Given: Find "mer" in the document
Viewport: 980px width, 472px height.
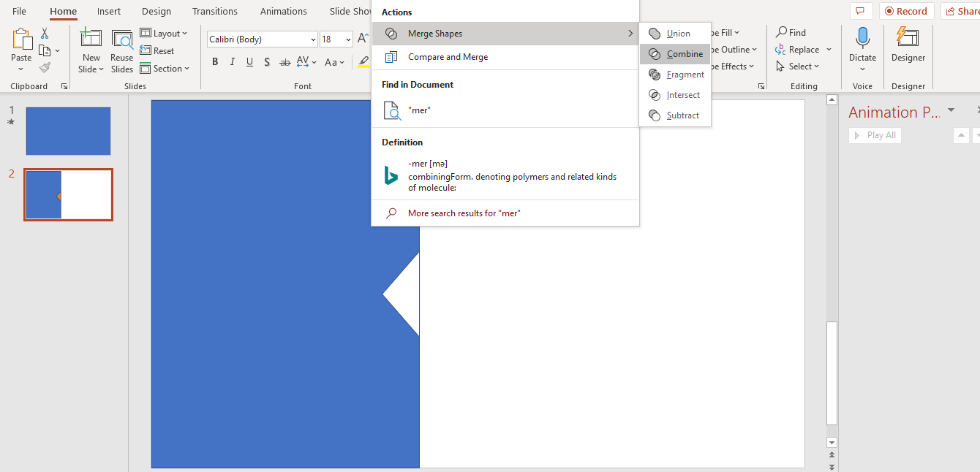Looking at the screenshot, I should point(505,110).
